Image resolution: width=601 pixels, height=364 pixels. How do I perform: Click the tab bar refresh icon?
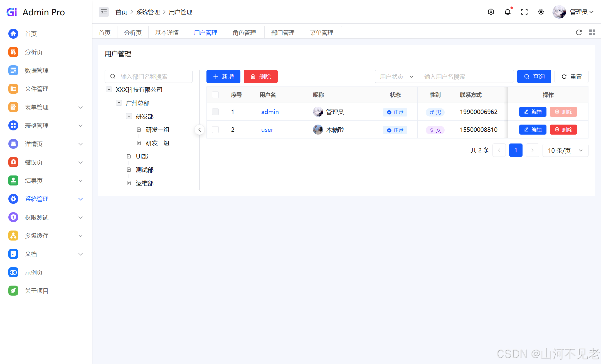(x=579, y=33)
